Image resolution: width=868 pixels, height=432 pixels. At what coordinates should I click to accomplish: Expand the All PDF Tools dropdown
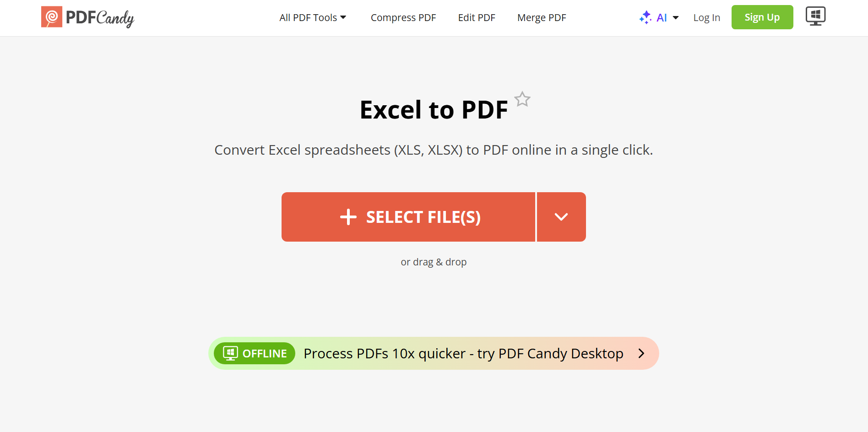pyautogui.click(x=313, y=17)
